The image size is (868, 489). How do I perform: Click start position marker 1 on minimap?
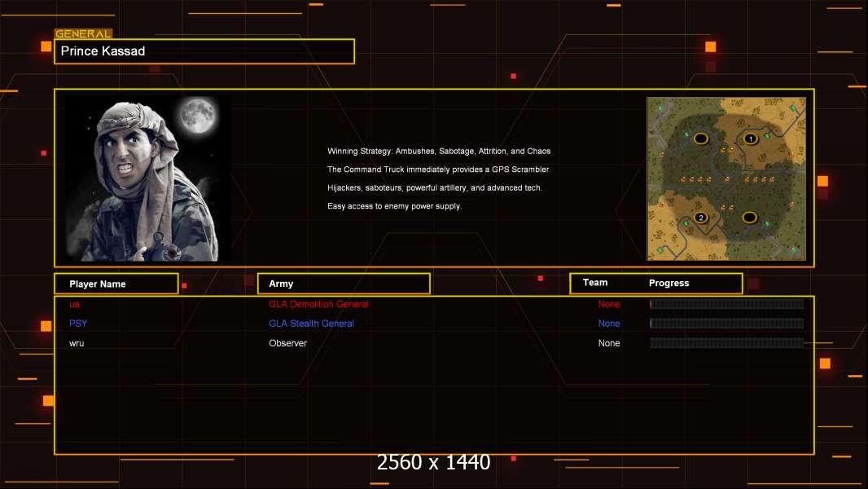(x=750, y=139)
